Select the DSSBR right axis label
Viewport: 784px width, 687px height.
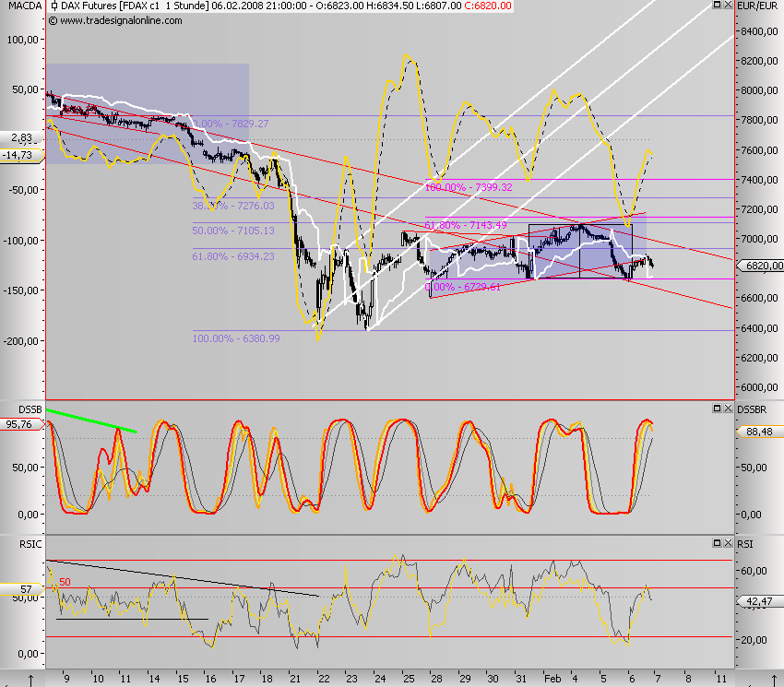[x=752, y=409]
